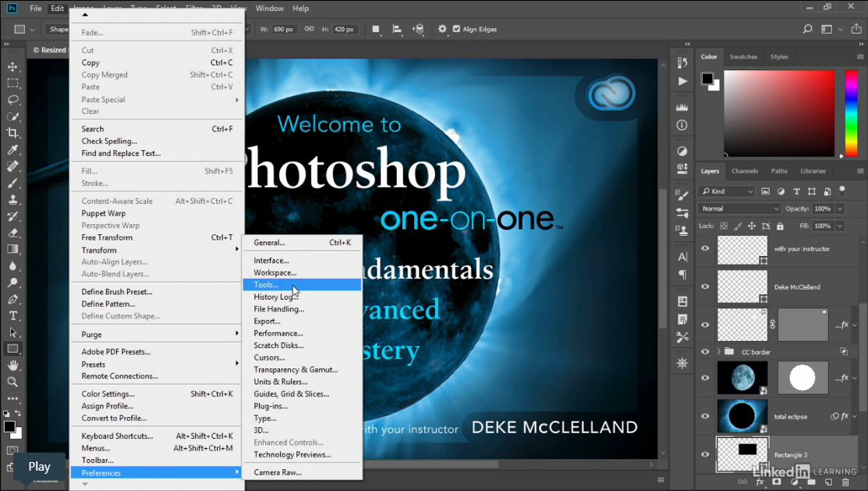Screen dimensions: 868x491
Task: Choose Color Settings... from Edit menu
Action: (x=158, y=394)
